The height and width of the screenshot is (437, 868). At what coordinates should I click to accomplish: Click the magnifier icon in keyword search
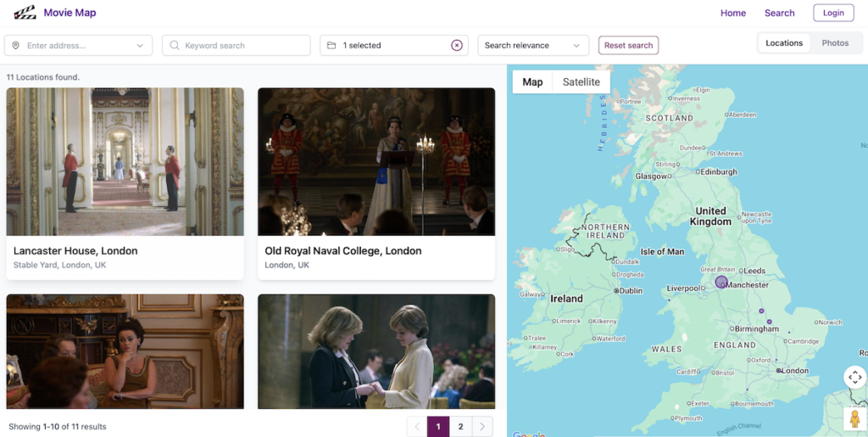point(175,46)
